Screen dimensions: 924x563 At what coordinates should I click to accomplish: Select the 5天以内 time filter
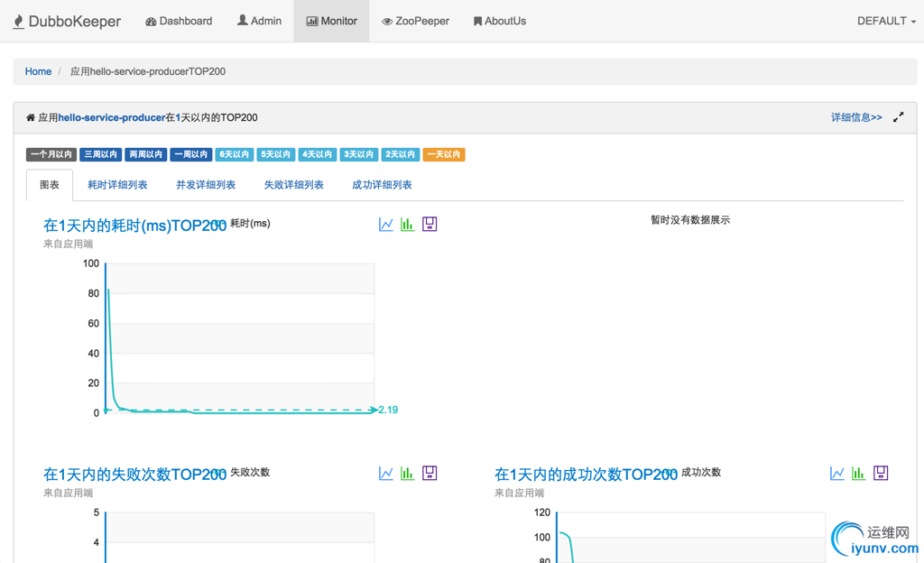coord(276,154)
